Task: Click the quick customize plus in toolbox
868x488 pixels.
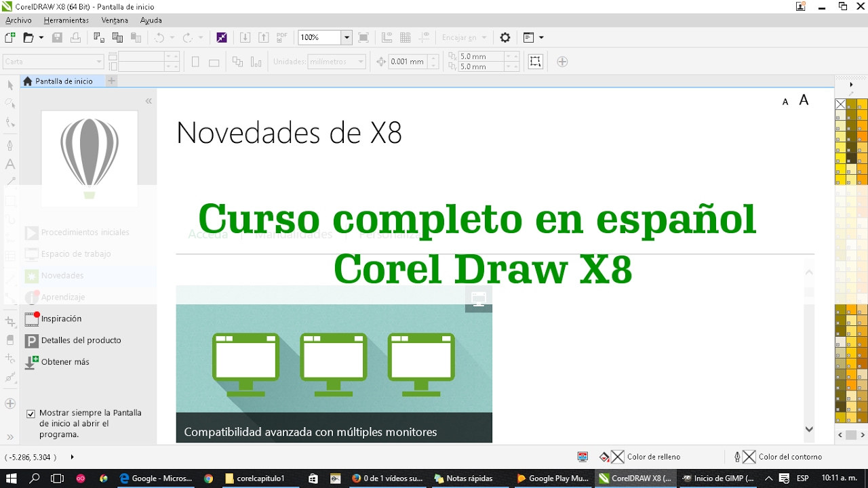Action: tap(10, 404)
